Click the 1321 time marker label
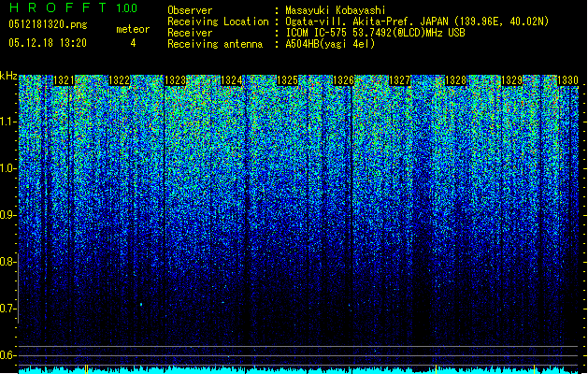 65,80
